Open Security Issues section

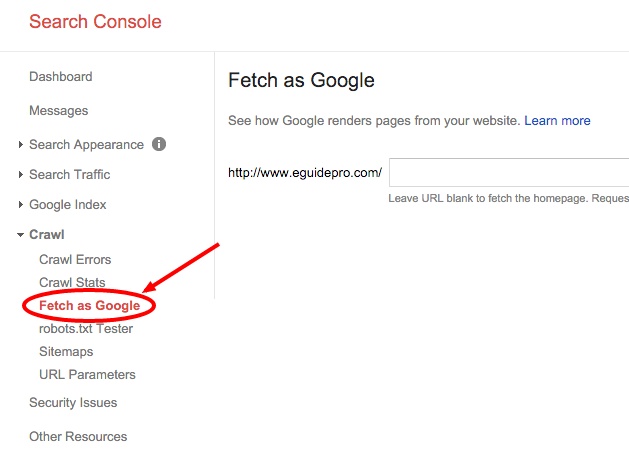click(x=73, y=403)
